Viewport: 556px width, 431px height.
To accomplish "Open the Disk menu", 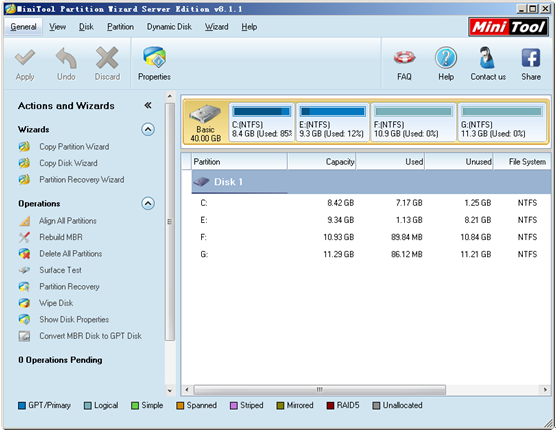I will pos(86,27).
